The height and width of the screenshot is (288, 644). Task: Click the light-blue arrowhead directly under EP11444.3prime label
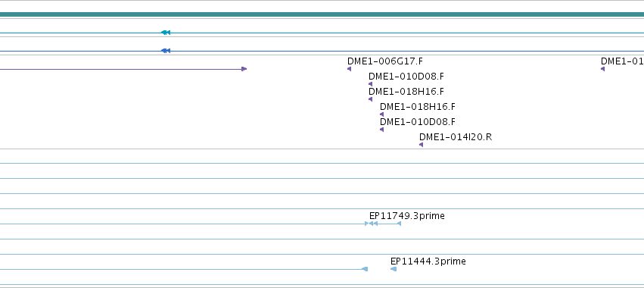[394, 269]
